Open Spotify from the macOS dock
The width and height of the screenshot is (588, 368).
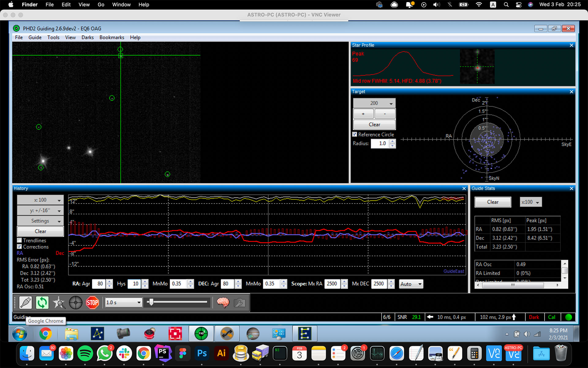point(85,354)
